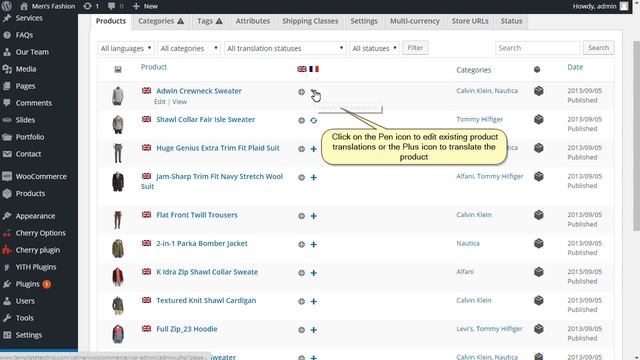Click the page vertical scrollbar
This screenshot has width=640, height=360.
636,136
